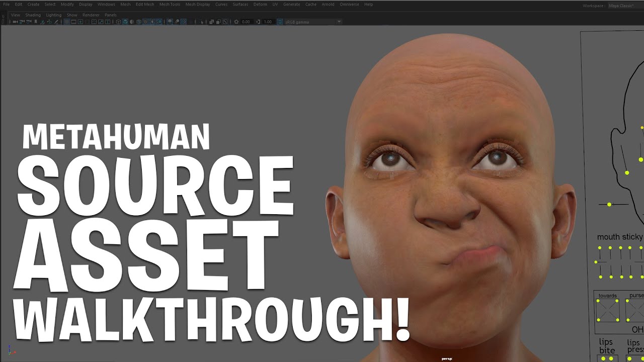
Task: Open the panel View menu
Action: [16, 15]
